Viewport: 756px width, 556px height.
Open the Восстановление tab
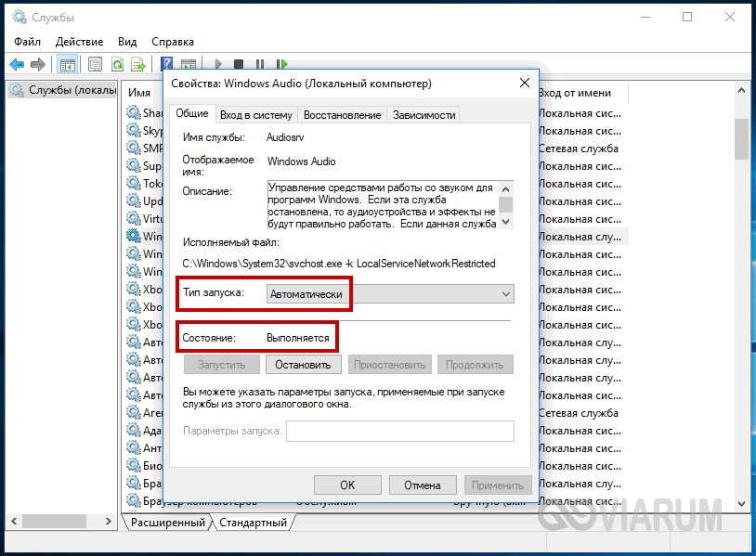(343, 114)
